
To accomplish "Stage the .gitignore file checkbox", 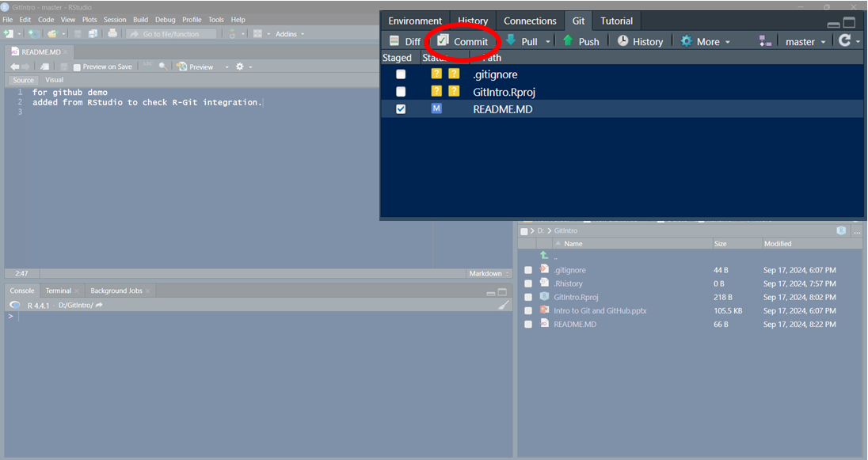I will (x=401, y=74).
